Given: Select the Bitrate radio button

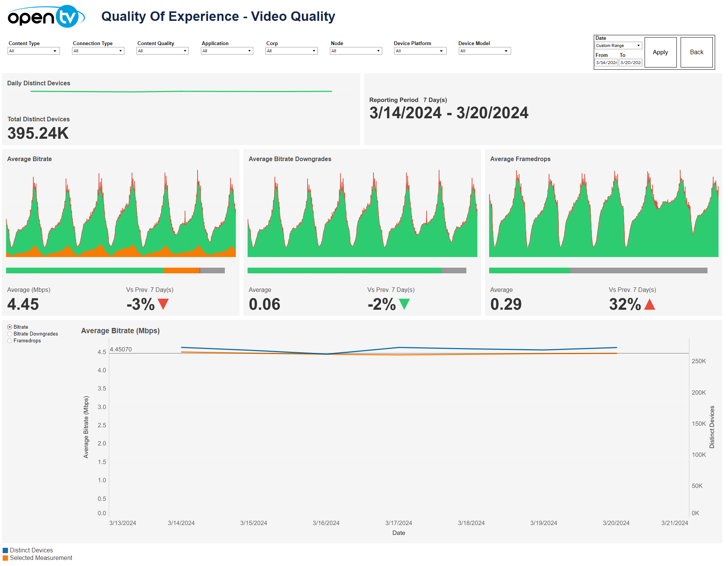Looking at the screenshot, I should coord(10,327).
